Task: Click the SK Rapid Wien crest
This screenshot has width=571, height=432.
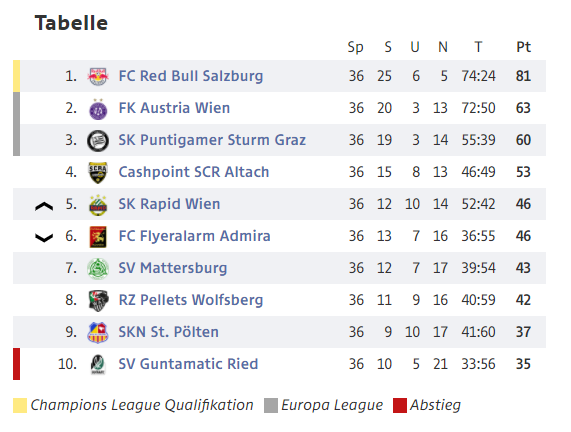Action: click(98, 205)
